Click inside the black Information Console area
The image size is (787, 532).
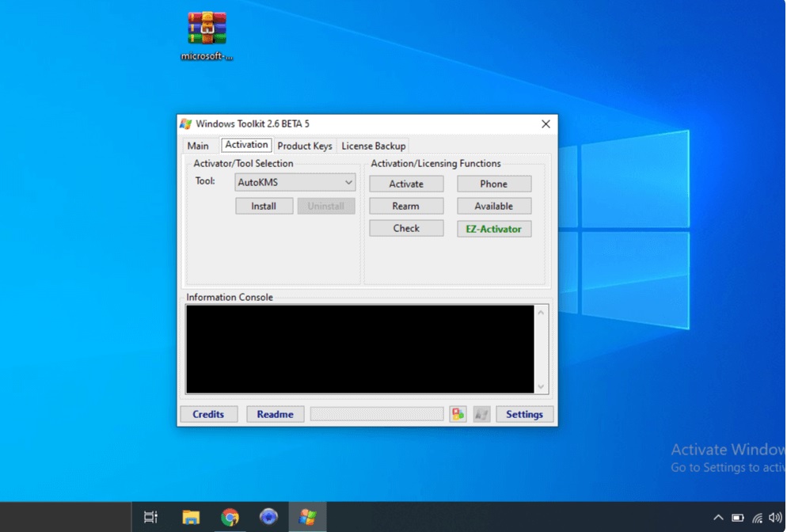pos(360,349)
